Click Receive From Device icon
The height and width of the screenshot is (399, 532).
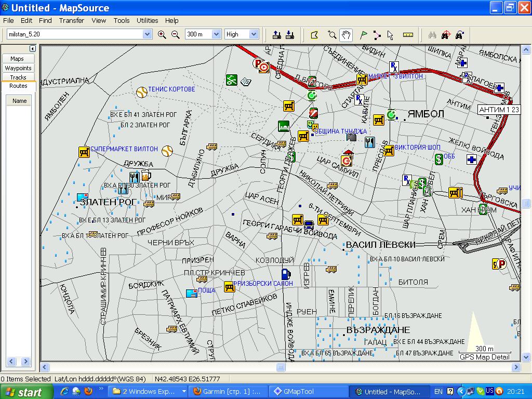pos(290,34)
